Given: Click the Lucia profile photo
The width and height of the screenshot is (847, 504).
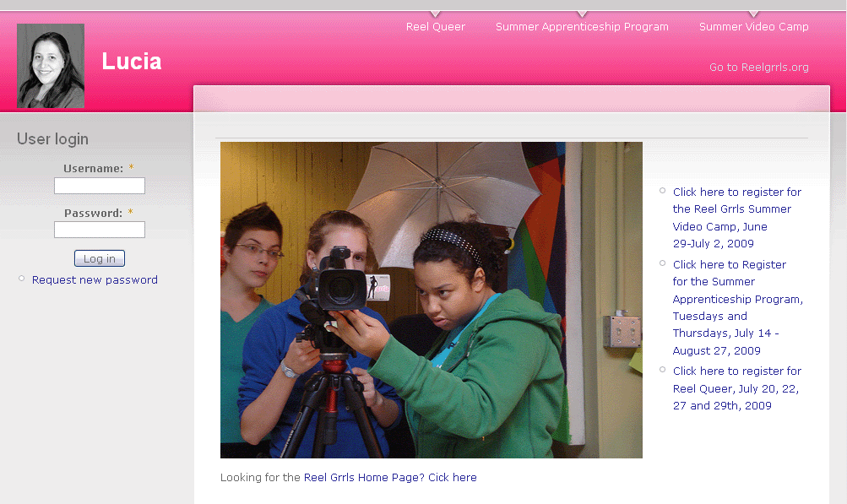Looking at the screenshot, I should coord(50,65).
